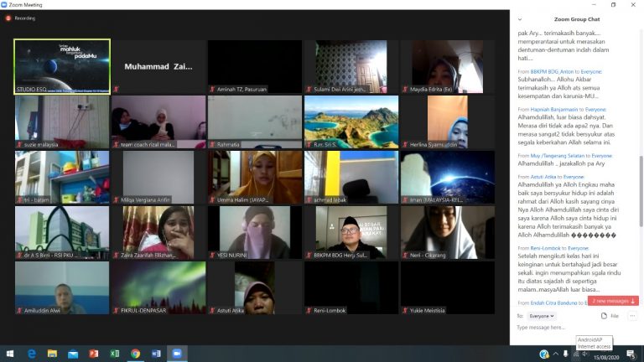Screen dimensions: 644x362
Task: Click the Muhammad Zai... participant tile
Action: tap(159, 65)
